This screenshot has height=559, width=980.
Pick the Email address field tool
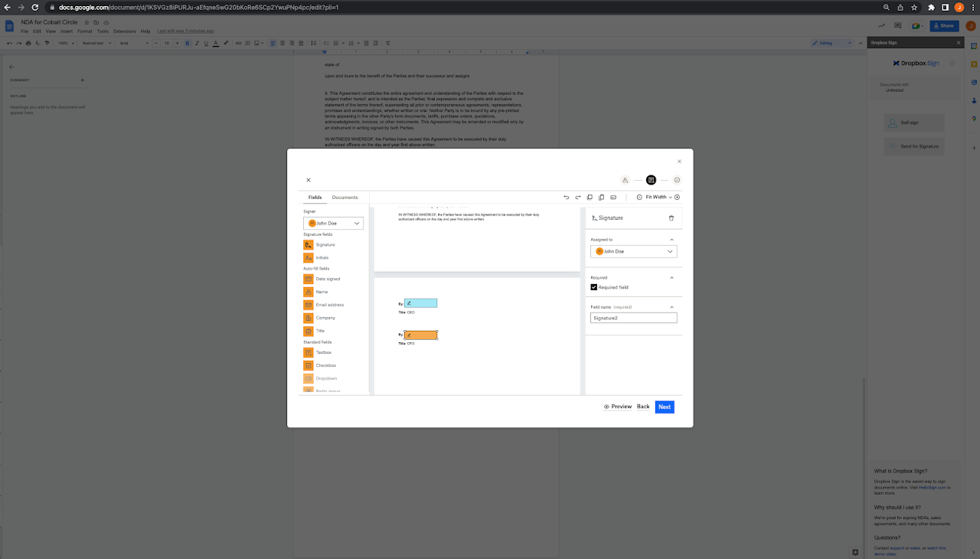click(x=329, y=304)
